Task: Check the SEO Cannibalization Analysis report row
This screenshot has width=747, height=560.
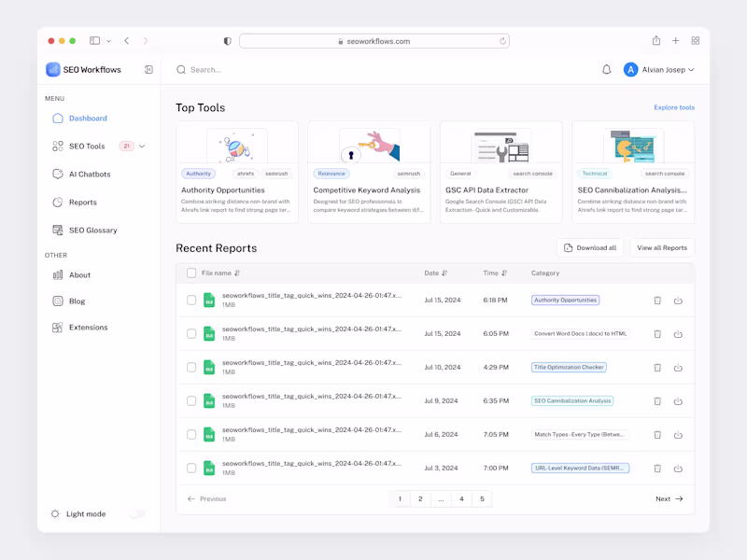Action: click(x=191, y=400)
